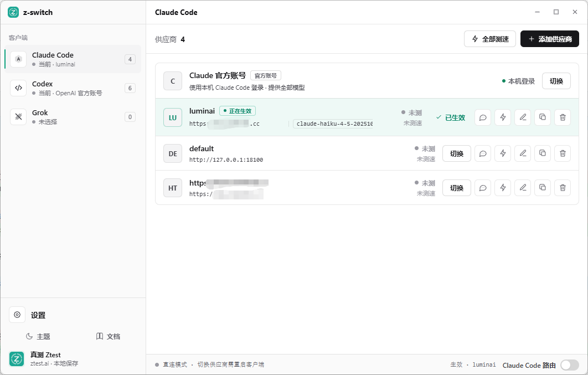Click http://127.0.0.1:18100 address text

coord(226,160)
